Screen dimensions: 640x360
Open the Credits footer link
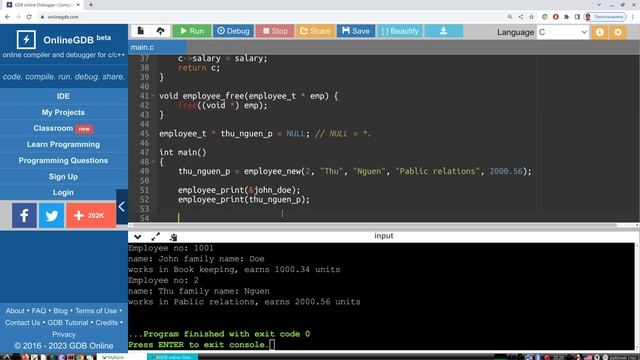tap(107, 322)
